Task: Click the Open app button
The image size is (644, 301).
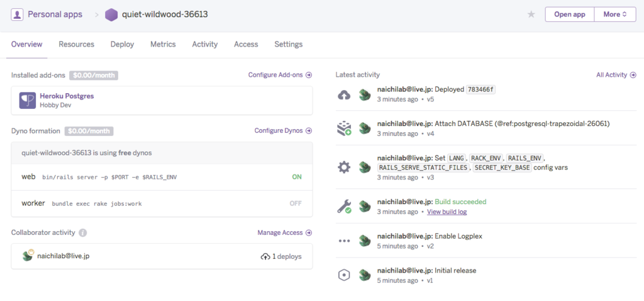Action: pos(570,14)
